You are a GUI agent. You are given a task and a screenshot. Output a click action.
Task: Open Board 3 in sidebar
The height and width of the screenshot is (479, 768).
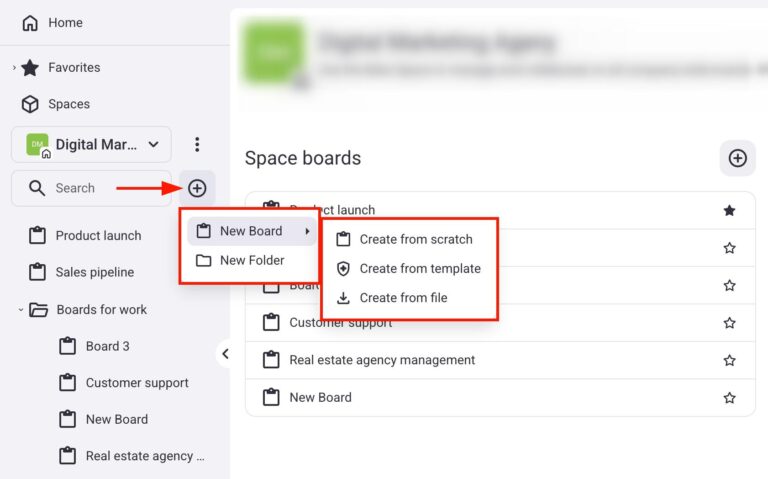tap(95, 346)
